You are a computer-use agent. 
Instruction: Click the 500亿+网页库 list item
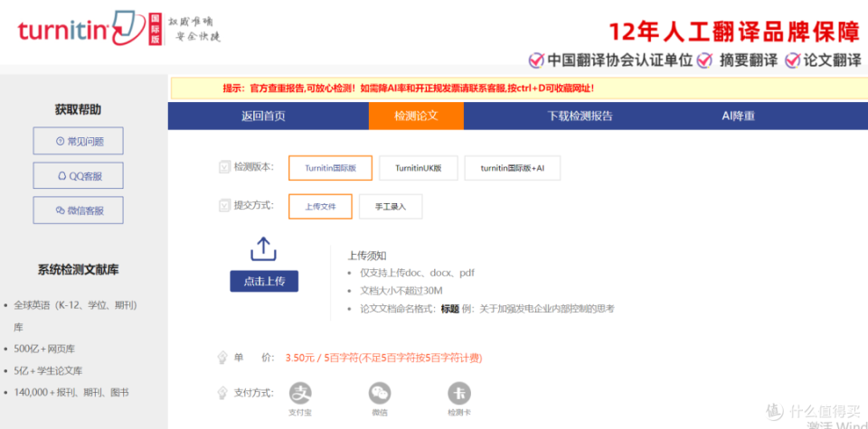44,349
